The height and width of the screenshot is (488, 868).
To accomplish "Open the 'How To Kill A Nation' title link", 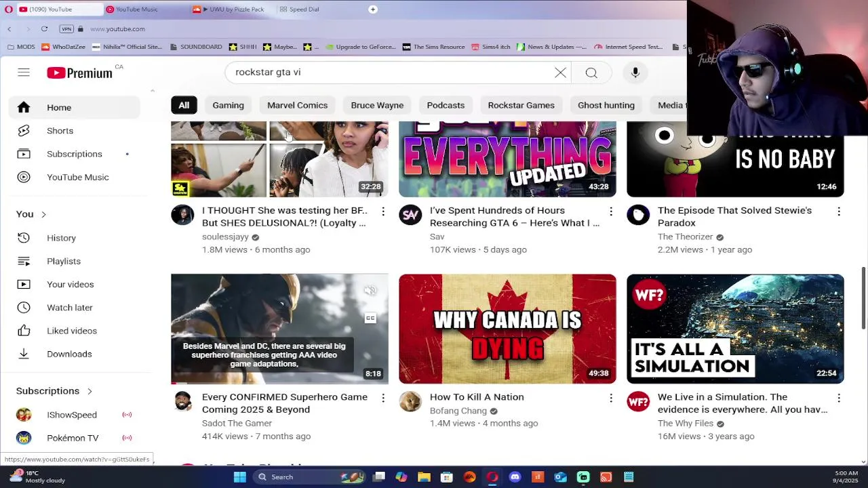I will [477, 397].
